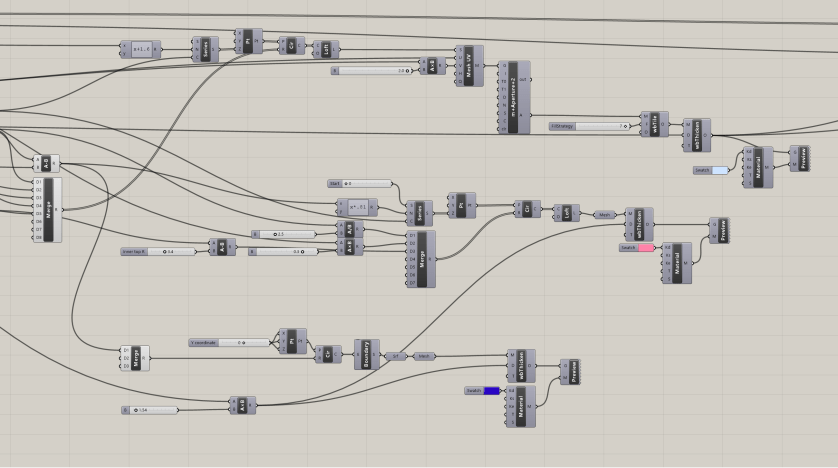Click the Start number slider
The width and height of the screenshot is (838, 468).
360,184
